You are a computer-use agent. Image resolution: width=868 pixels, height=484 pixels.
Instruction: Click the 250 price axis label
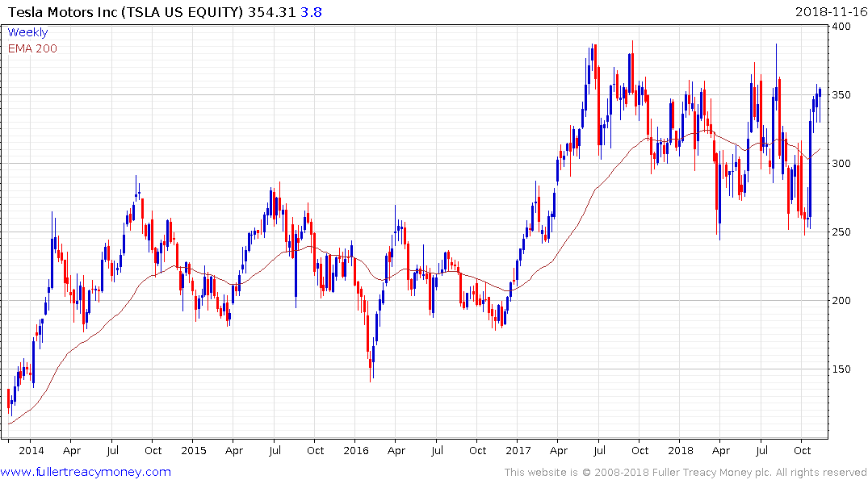point(841,232)
